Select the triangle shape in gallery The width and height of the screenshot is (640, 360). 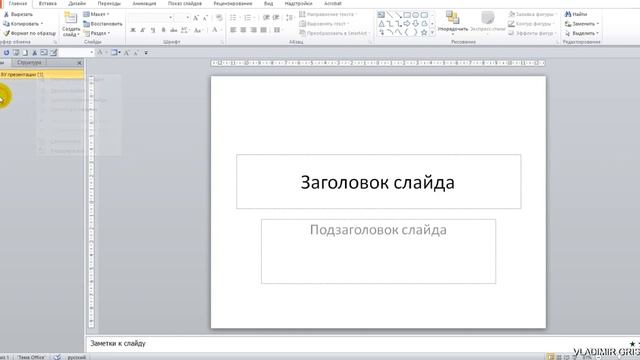tap(381, 24)
